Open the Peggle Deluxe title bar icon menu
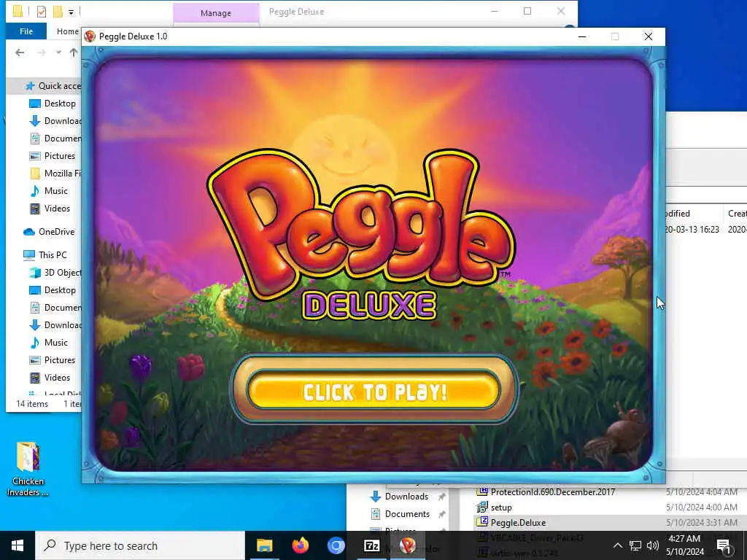747x560 pixels. coord(90,36)
